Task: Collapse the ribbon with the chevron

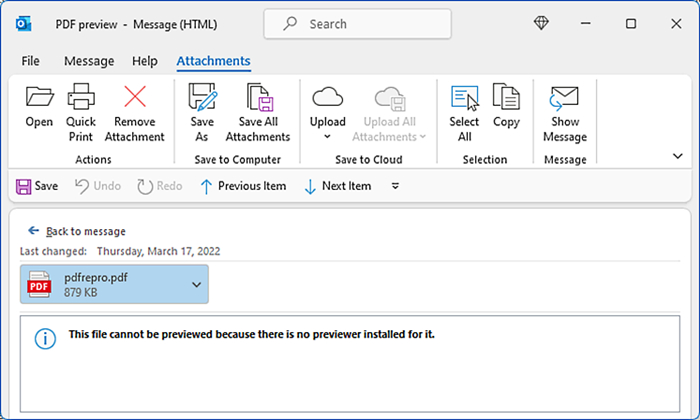Action: 678,156
